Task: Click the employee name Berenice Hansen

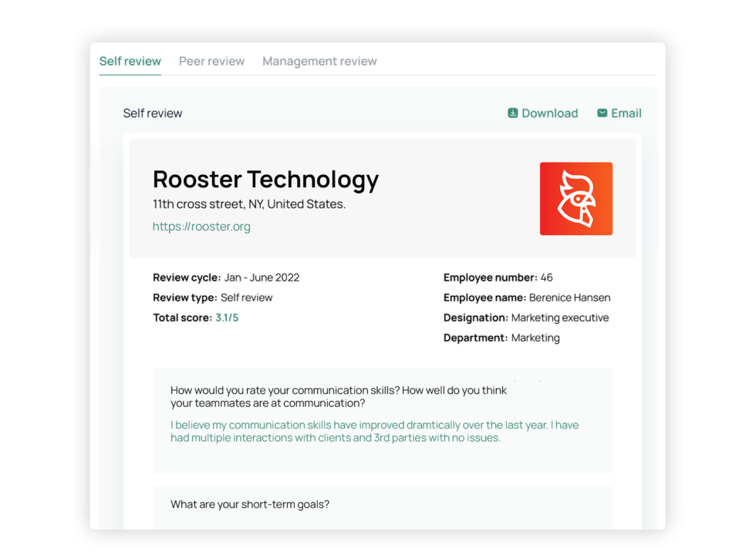Action: coord(569,297)
